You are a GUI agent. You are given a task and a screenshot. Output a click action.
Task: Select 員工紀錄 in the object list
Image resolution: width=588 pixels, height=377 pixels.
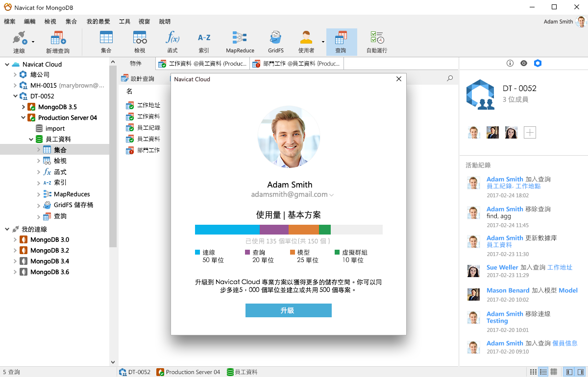[x=143, y=128]
